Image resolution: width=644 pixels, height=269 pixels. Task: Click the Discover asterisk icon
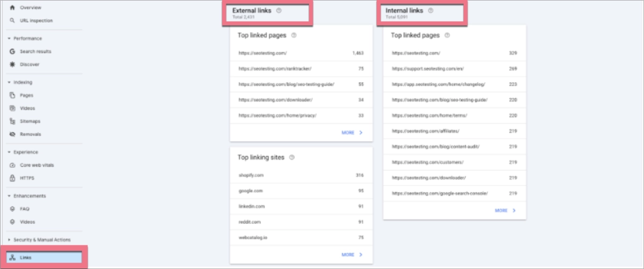[x=12, y=64]
